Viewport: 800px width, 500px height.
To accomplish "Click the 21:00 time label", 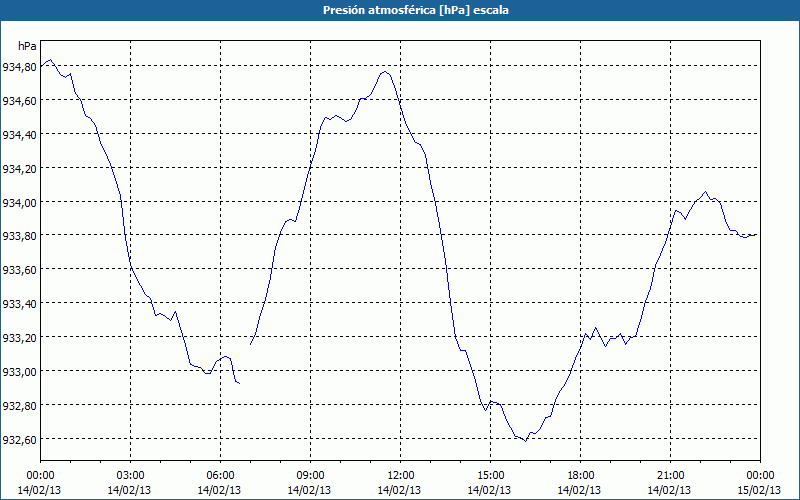I will pyautogui.click(x=670, y=476).
